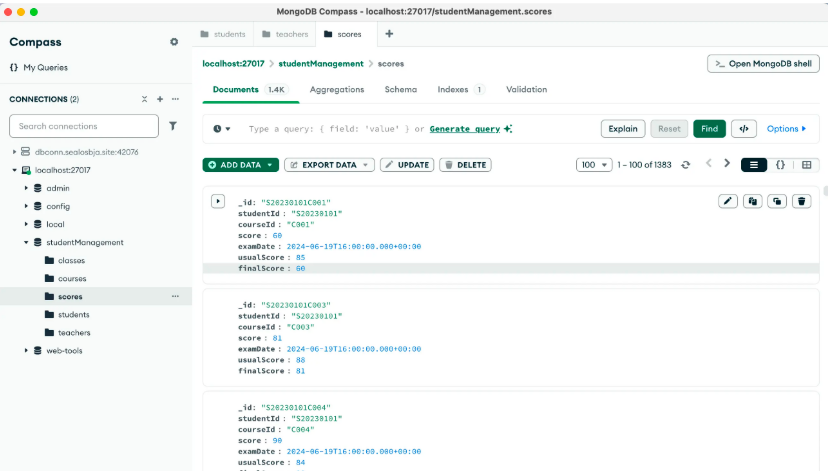The width and height of the screenshot is (828, 471).
Task: Open query history clock dropdown
Action: (x=222, y=129)
